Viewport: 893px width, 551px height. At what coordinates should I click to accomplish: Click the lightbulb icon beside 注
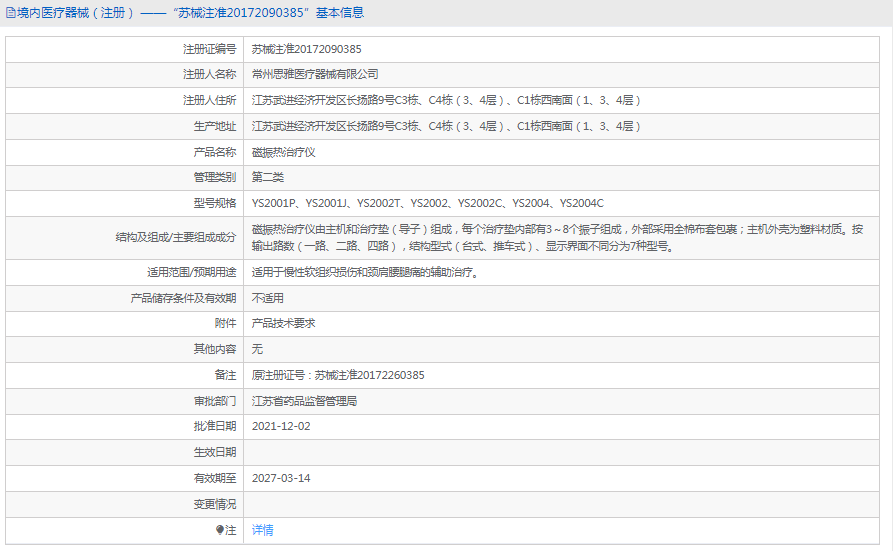[x=220, y=530]
